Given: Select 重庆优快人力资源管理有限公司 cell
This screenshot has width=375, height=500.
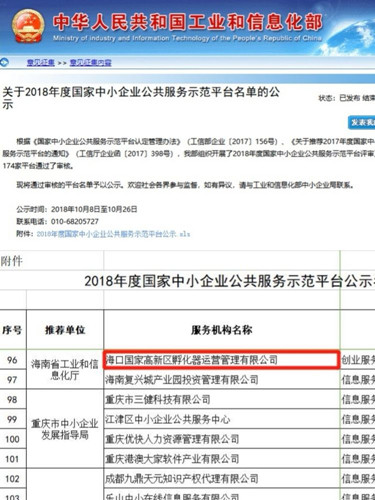Looking at the screenshot, I should point(222,439).
